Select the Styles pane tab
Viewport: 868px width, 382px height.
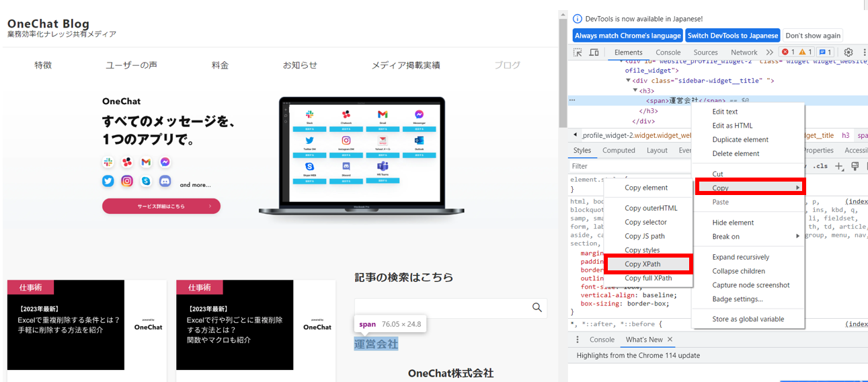point(582,151)
